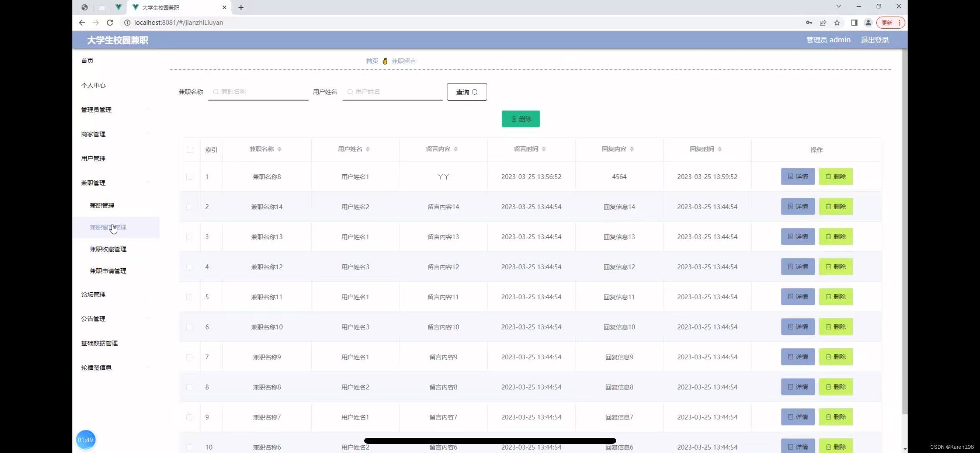Check the checkbox for row 9 兼职名称7
This screenshot has width=980, height=453.
coord(189,417)
